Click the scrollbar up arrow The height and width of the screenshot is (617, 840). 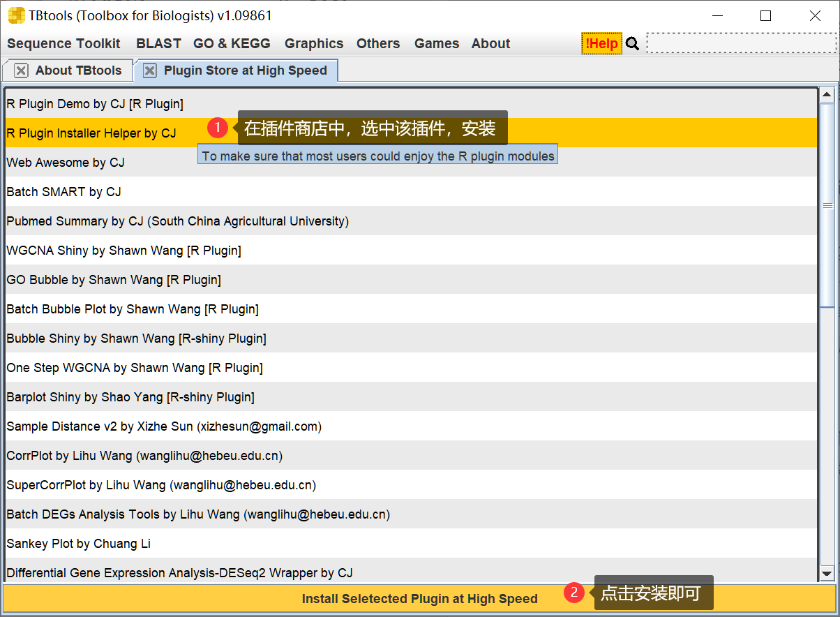[x=827, y=95]
